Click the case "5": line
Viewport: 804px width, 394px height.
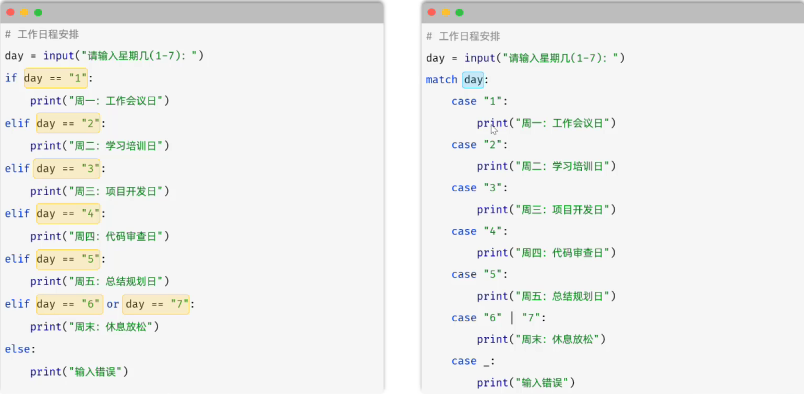479,274
